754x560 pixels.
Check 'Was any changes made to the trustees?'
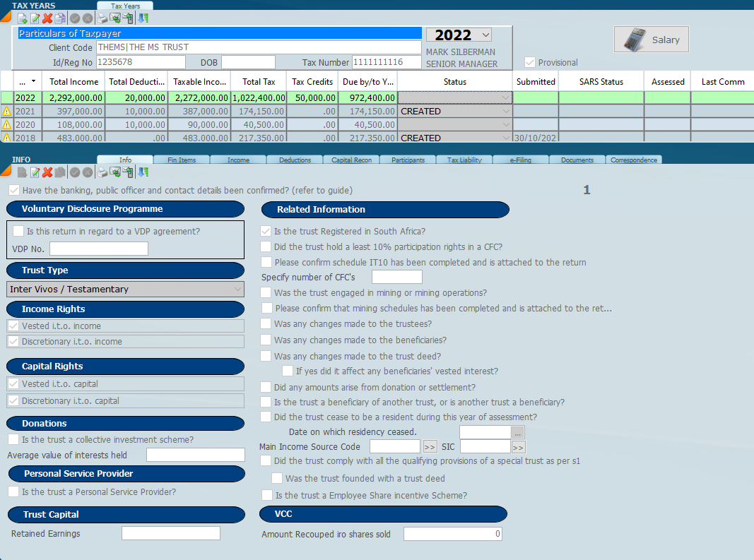[266, 323]
